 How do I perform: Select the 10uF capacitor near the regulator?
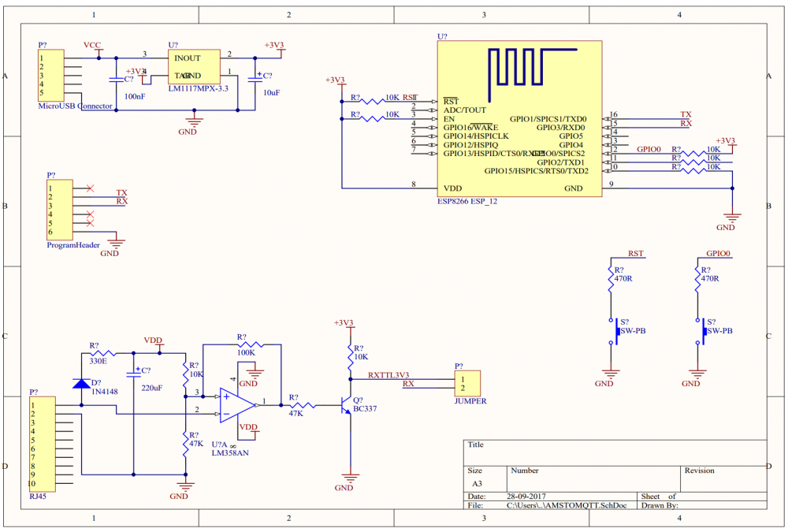click(255, 77)
